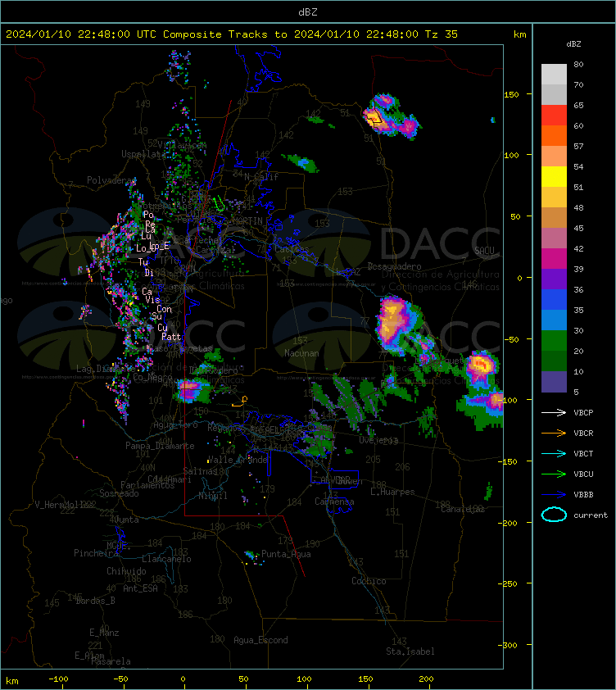Click the Valle_Grande map label
The height and width of the screenshot is (690, 616).
coord(238,460)
